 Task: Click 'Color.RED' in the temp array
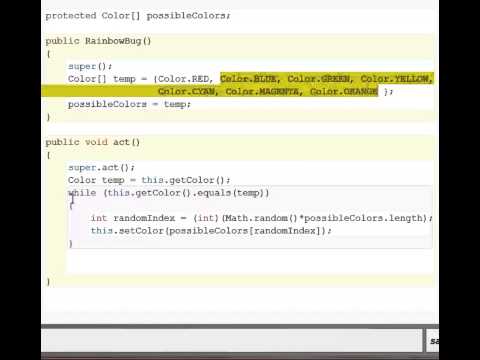pos(183,79)
